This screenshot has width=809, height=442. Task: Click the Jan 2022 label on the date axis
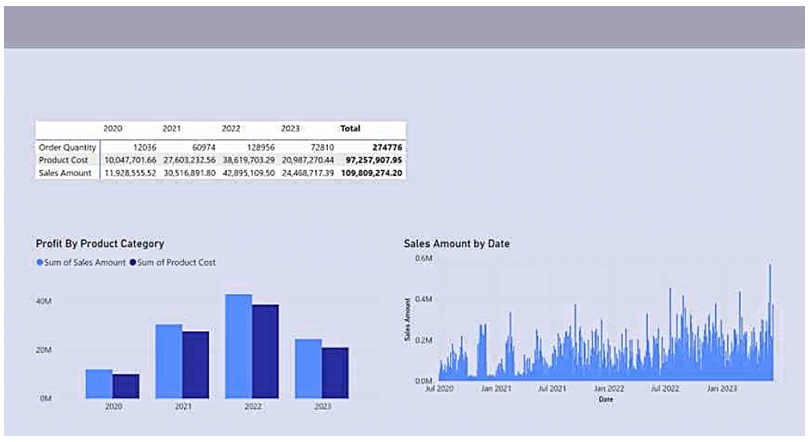[608, 389]
